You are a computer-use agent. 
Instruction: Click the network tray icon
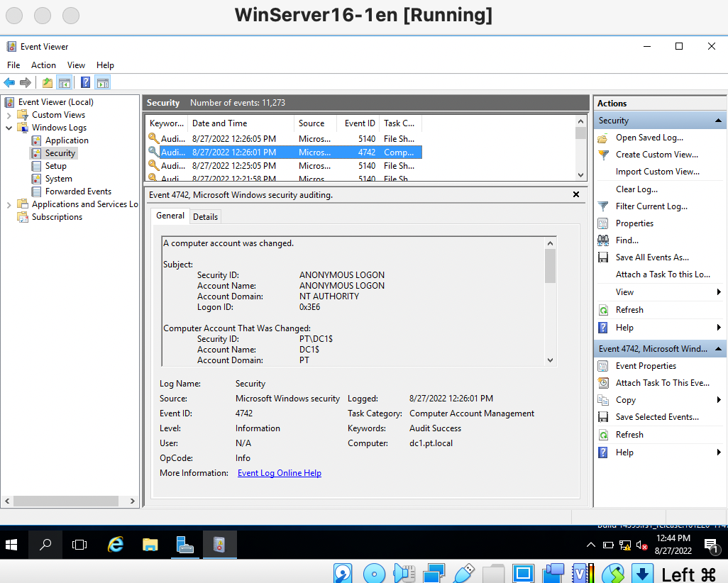coord(625,545)
